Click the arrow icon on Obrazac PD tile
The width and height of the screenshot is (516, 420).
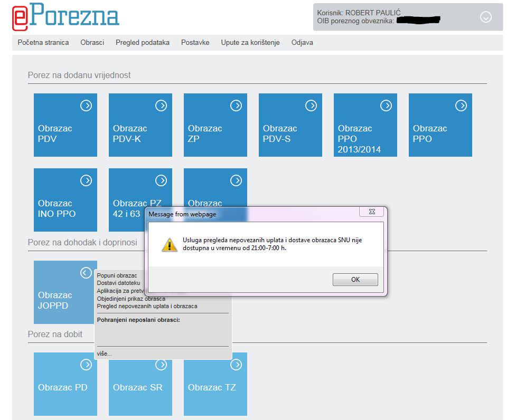coord(86,365)
